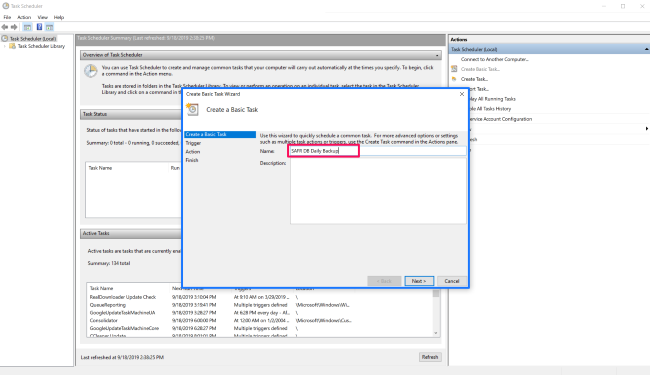Image resolution: width=650 pixels, height=375 pixels.
Task: Click the Forward arrow toolbar icon
Action: click(14, 27)
